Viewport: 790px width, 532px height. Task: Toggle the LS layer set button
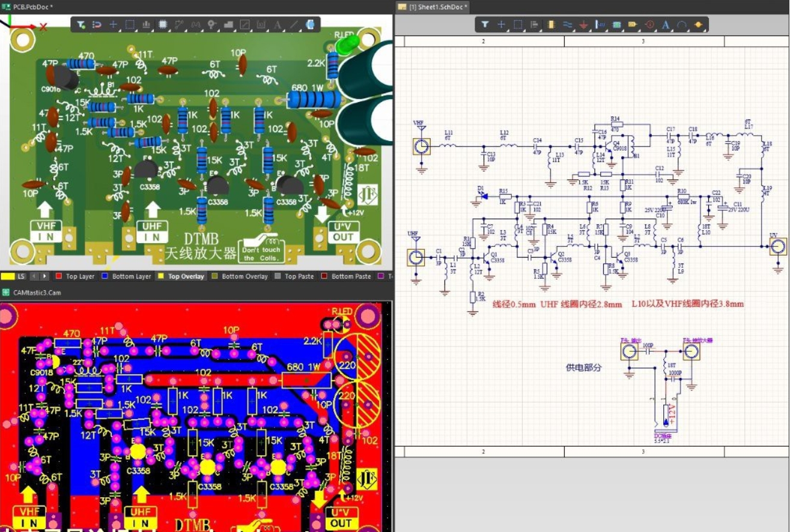coord(21,276)
